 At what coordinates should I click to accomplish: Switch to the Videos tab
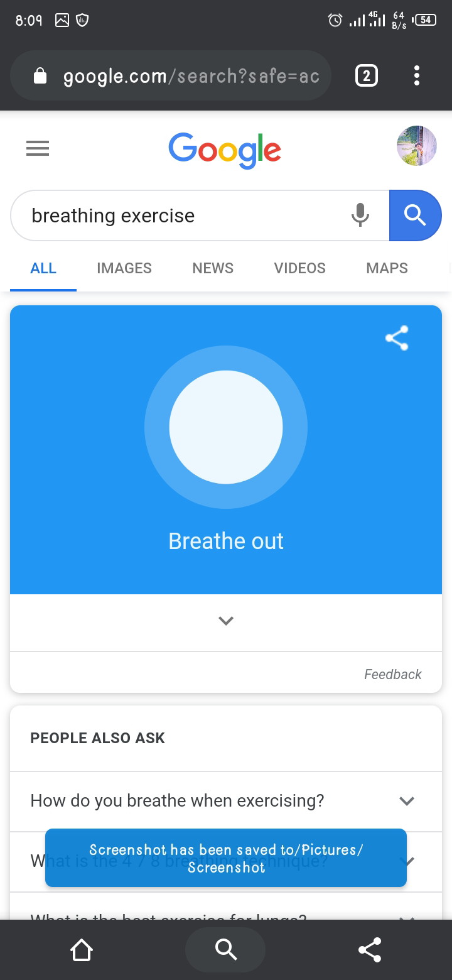click(299, 268)
